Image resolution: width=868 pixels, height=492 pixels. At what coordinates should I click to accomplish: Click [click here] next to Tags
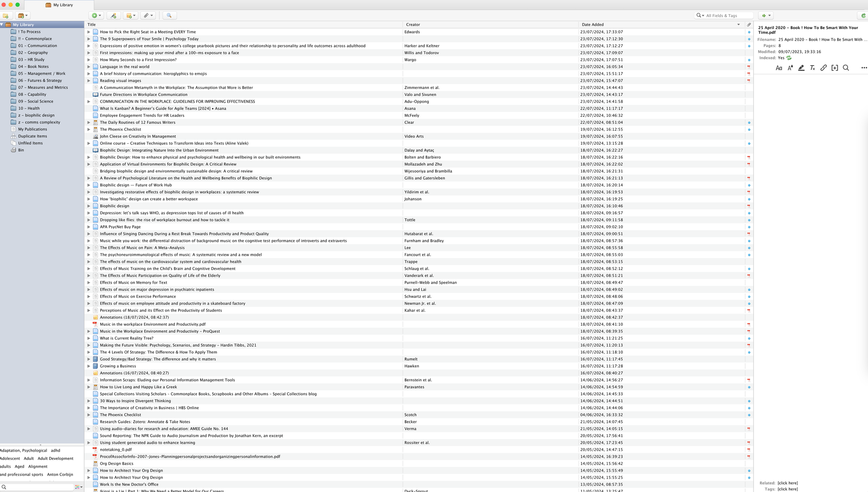click(x=787, y=489)
